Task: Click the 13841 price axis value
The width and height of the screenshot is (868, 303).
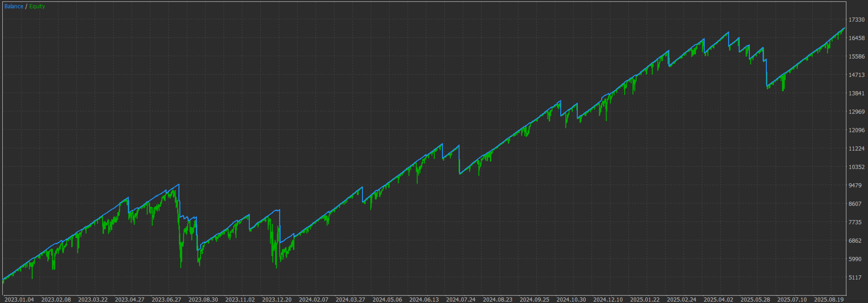Action: coord(857,93)
